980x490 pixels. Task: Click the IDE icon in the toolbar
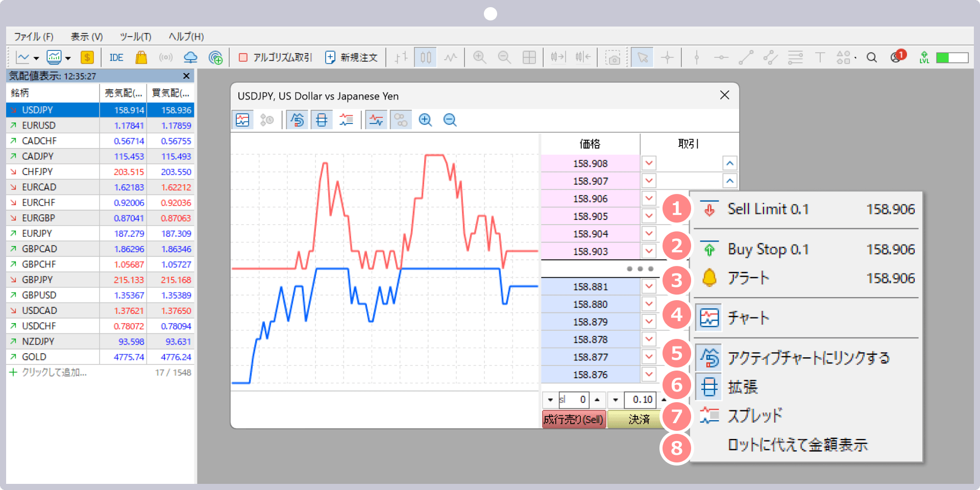(x=116, y=58)
